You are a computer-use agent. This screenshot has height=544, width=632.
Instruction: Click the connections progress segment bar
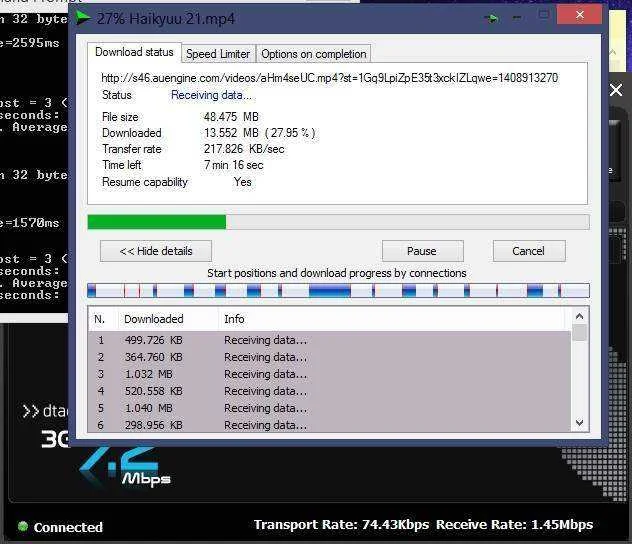point(339,291)
